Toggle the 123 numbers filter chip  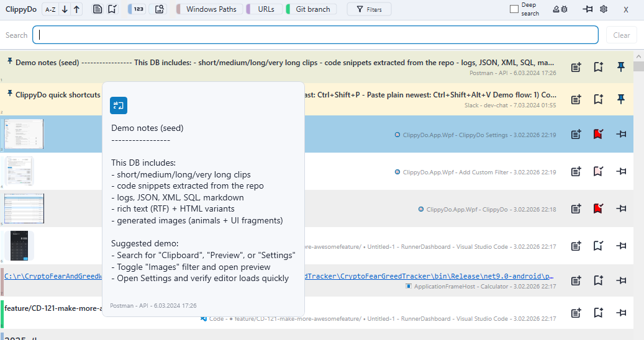(137, 9)
